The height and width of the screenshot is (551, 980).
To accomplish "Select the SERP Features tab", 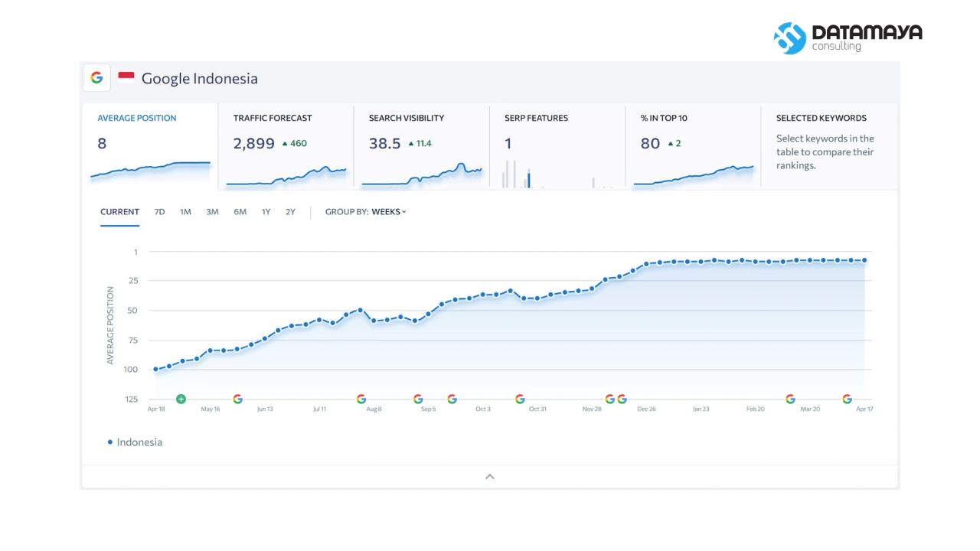I will 557,146.
